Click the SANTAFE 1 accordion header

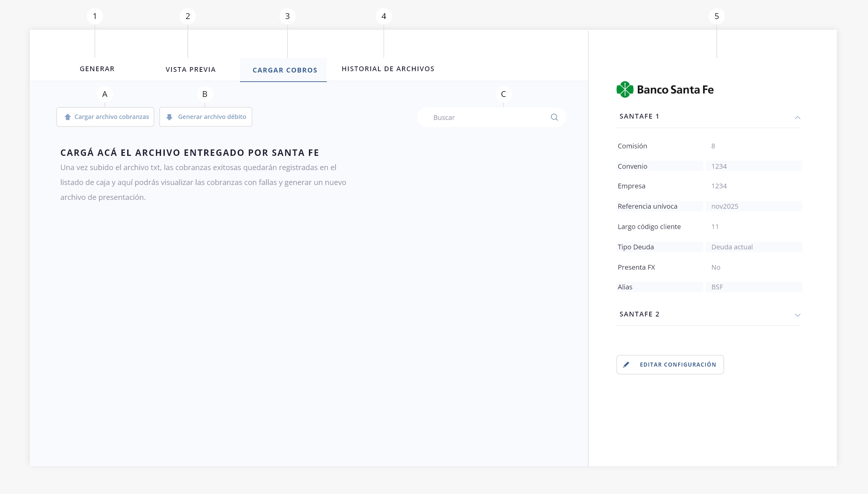click(639, 116)
